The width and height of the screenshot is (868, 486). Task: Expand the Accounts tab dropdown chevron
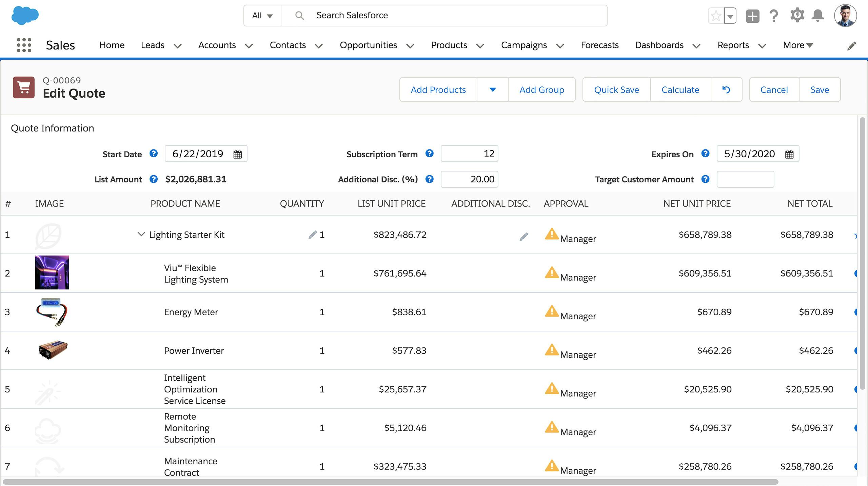tap(249, 46)
